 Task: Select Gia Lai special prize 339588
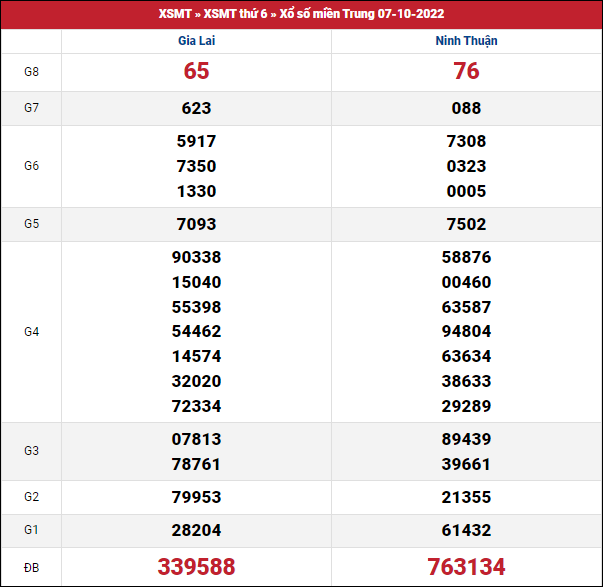coord(196,567)
